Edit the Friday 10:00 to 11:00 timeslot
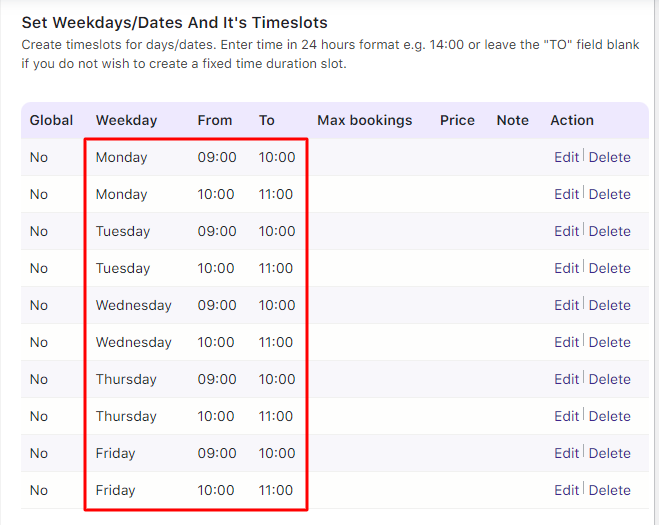This screenshot has height=525, width=659. [x=566, y=490]
